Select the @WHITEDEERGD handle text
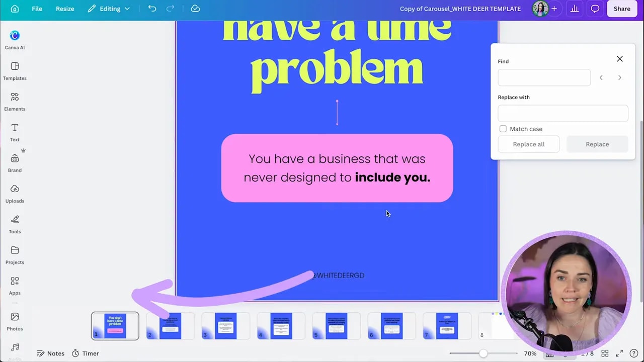 (338, 275)
